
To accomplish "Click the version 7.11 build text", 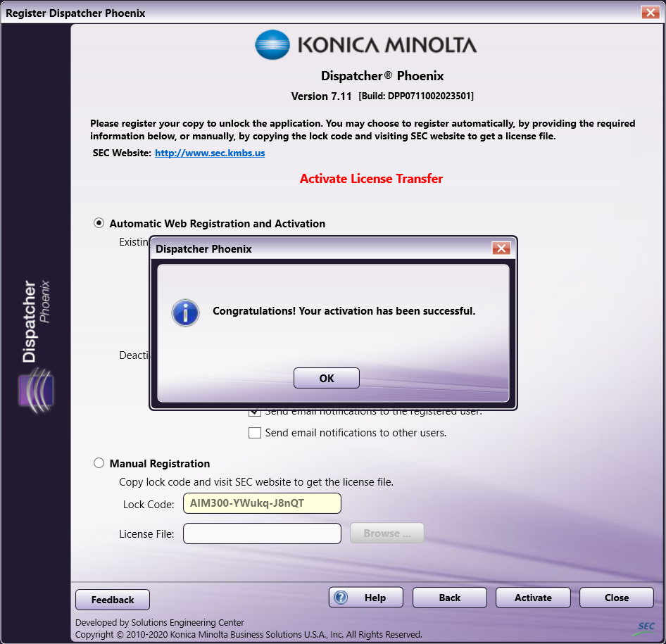I will point(382,96).
